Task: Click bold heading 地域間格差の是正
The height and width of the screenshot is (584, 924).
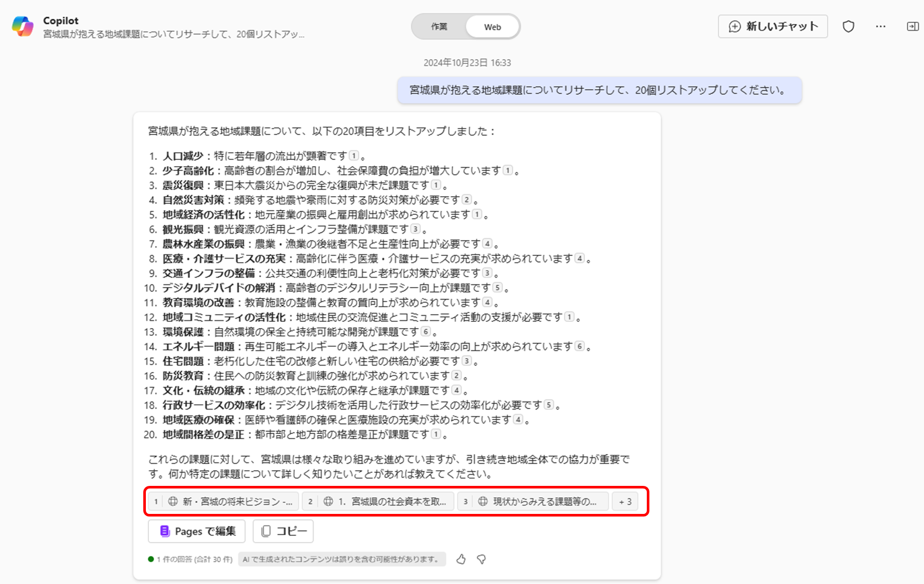Action: [x=203, y=434]
